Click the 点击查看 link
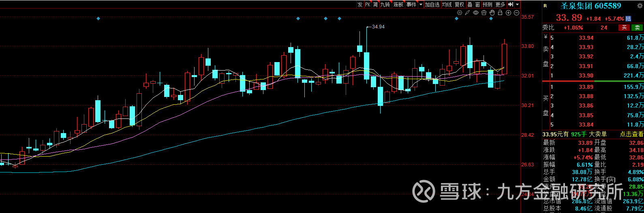The width and height of the screenshot is (644, 213). [631, 134]
